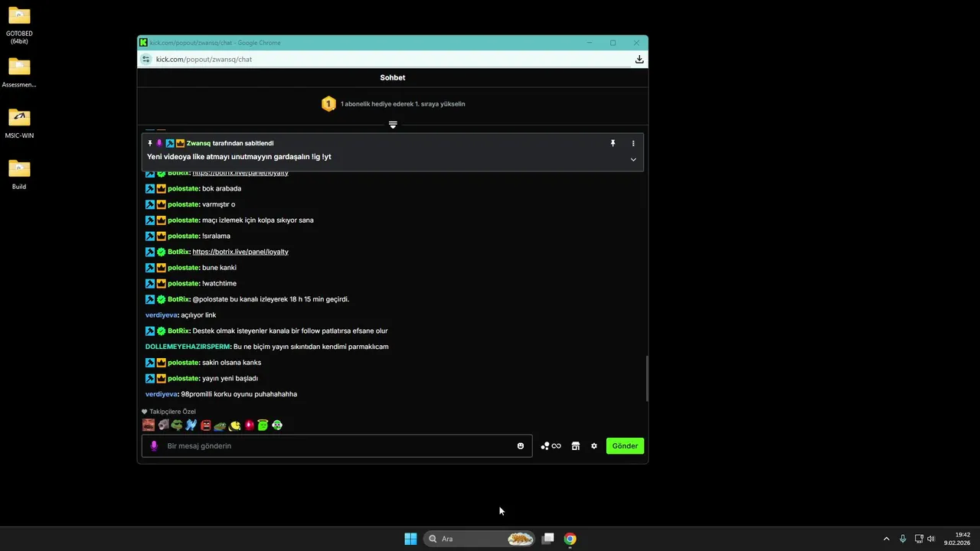Open the Build desktop folder

click(19, 174)
